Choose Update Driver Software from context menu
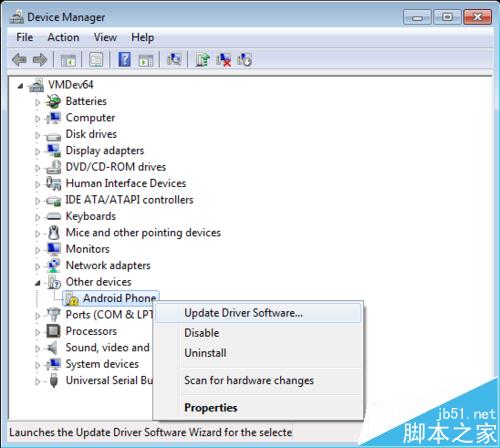The image size is (500, 448). [258, 313]
